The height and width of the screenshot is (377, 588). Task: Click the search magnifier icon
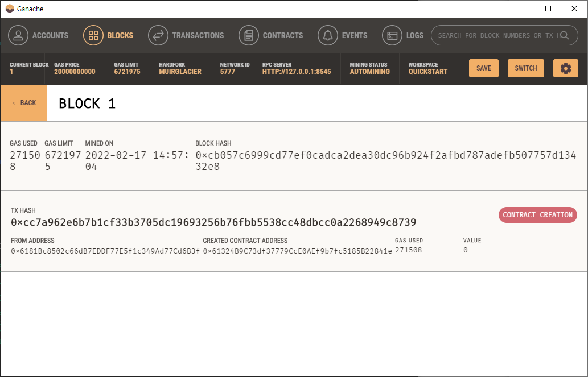point(564,35)
